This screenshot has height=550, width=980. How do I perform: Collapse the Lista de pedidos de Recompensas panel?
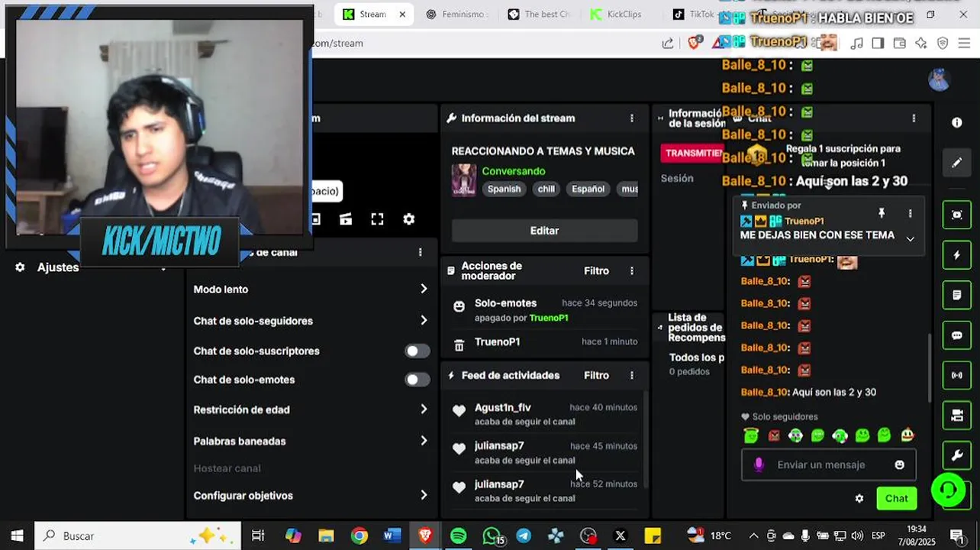point(660,328)
